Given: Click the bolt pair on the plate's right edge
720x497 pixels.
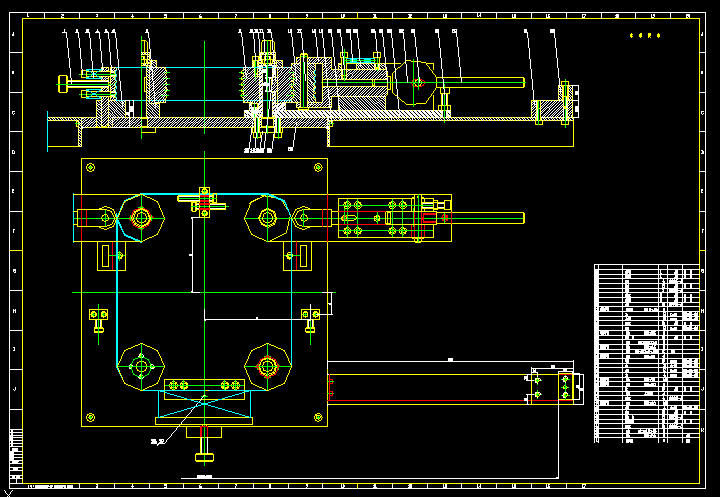Looking at the screenshot, I should click(x=309, y=314).
